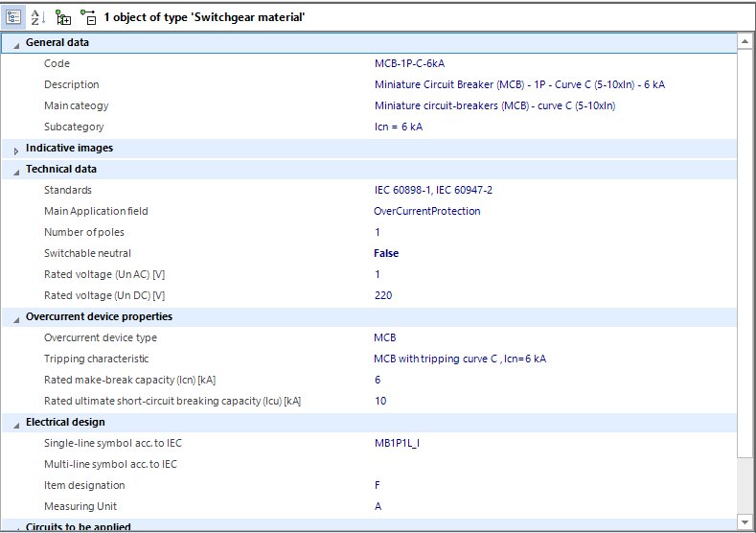Select the Categorized view icon

(13, 17)
